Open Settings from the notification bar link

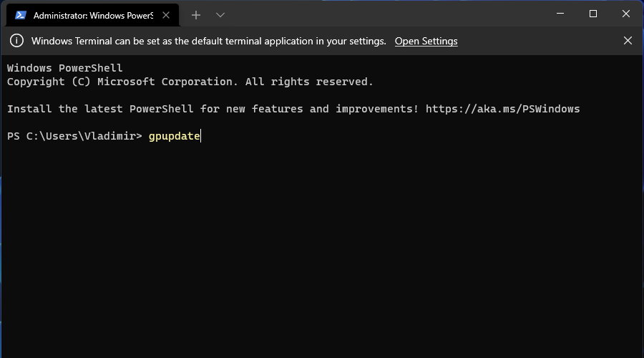click(x=426, y=41)
